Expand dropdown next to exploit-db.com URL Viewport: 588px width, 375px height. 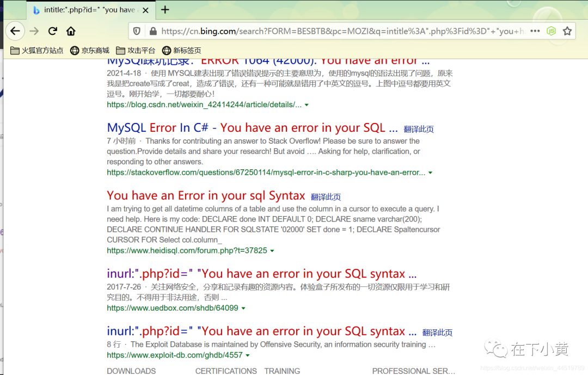[248, 355]
